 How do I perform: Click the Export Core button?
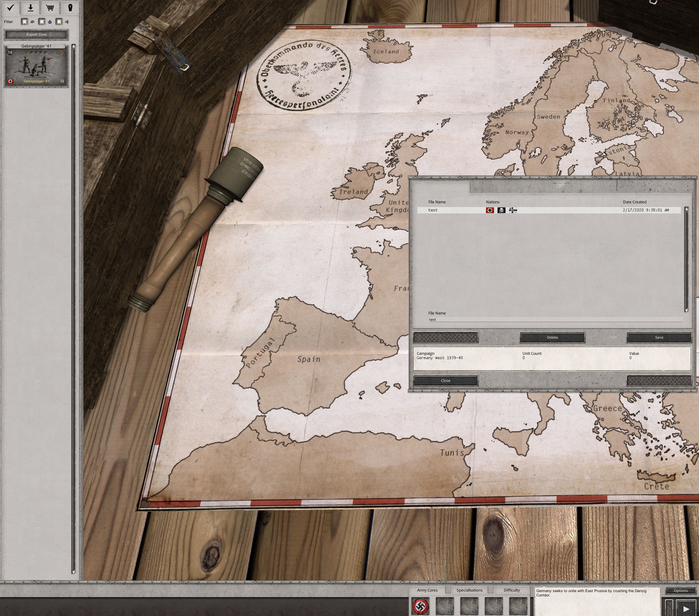point(36,35)
